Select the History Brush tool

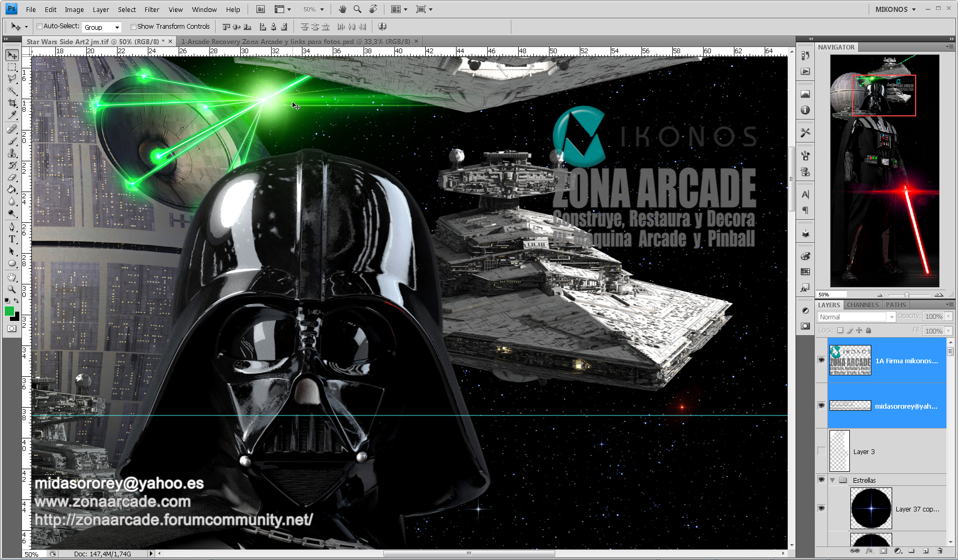[11, 165]
